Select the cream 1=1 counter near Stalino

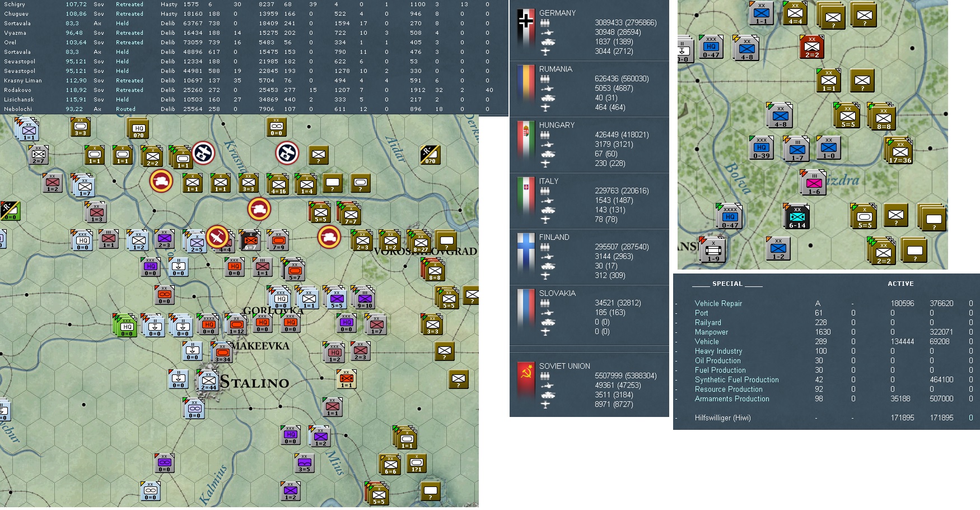[x=347, y=379]
